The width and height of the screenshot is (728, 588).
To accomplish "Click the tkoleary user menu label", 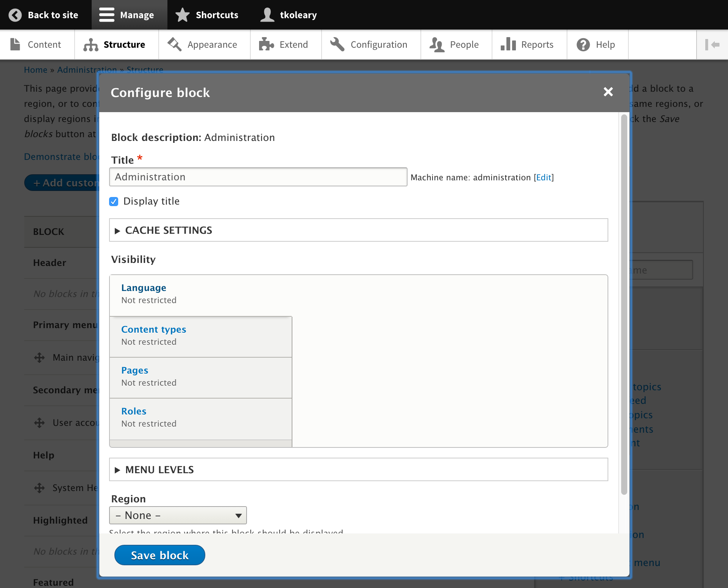I will pos(298,15).
